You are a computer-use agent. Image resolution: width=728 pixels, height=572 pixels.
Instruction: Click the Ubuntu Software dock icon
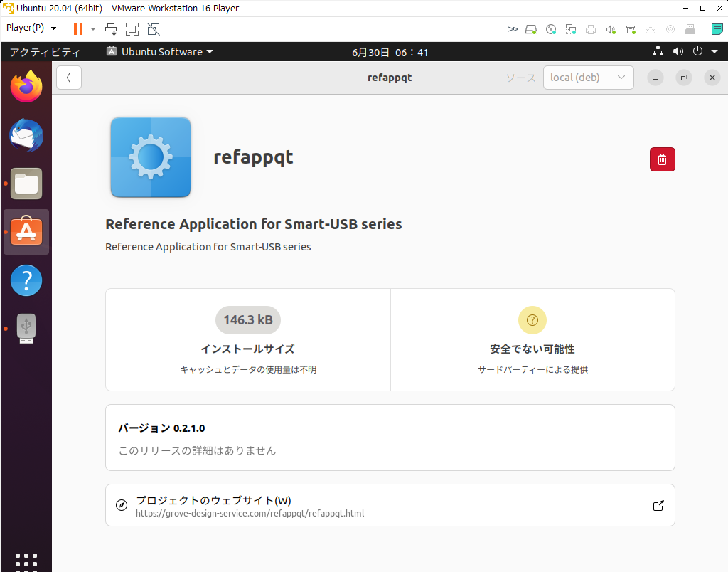(x=26, y=231)
